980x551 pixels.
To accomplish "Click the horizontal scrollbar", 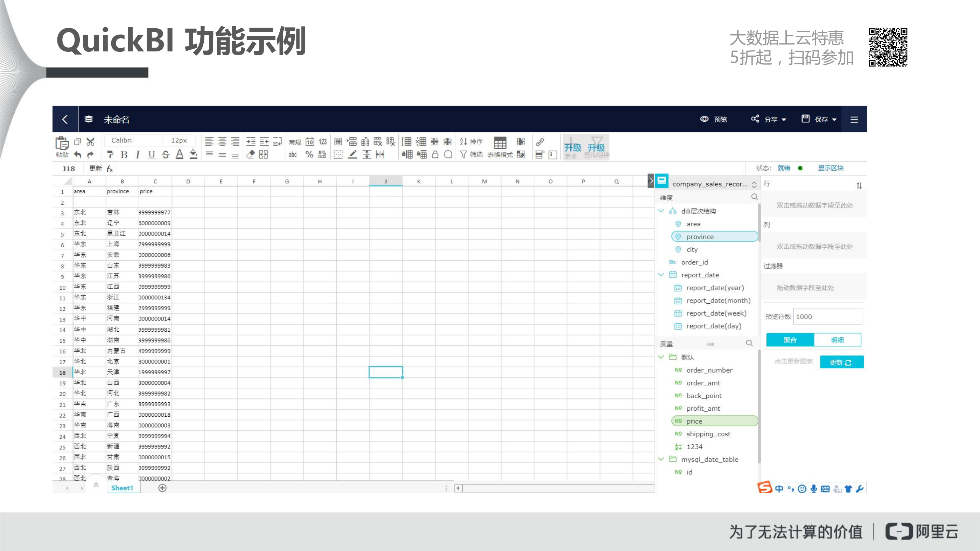I will (x=554, y=488).
